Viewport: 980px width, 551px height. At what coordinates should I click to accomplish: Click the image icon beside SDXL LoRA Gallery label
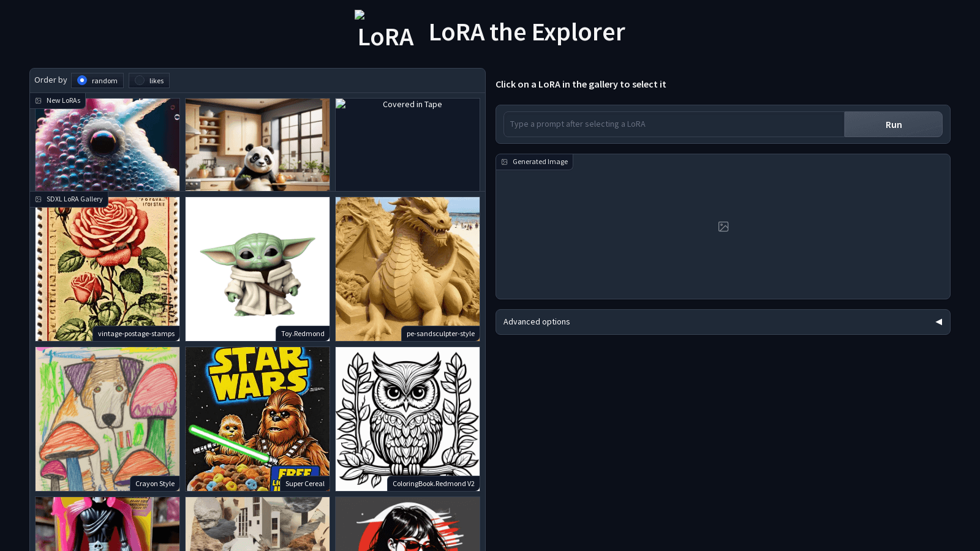39,199
